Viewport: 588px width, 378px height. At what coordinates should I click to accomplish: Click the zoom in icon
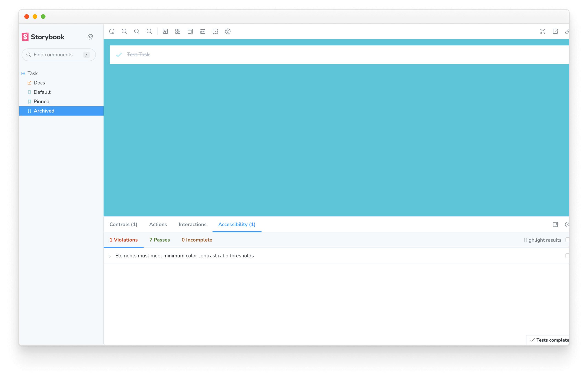point(125,31)
